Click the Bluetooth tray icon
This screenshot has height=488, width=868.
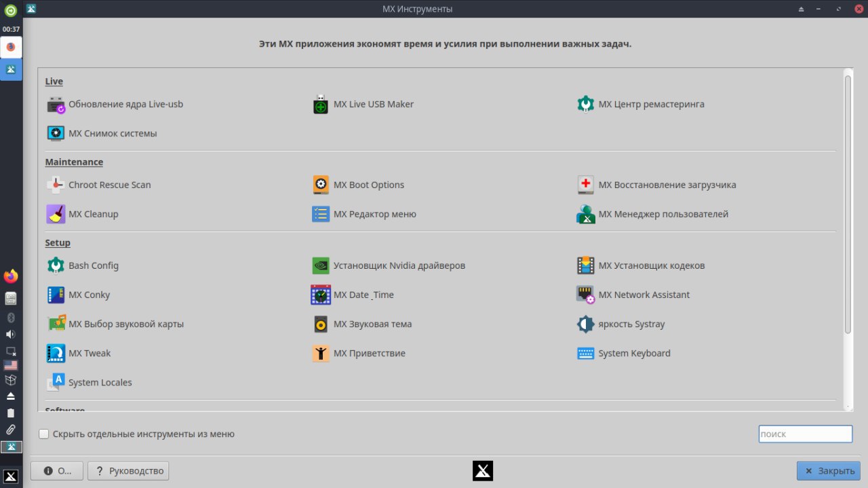point(10,318)
